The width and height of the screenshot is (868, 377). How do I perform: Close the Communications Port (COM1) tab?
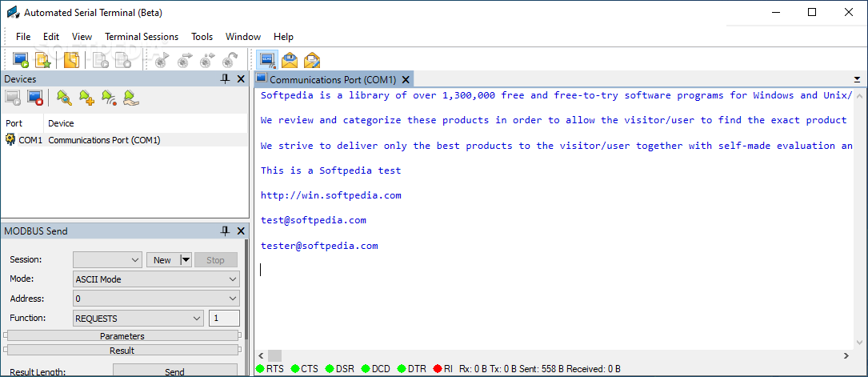[x=406, y=80]
